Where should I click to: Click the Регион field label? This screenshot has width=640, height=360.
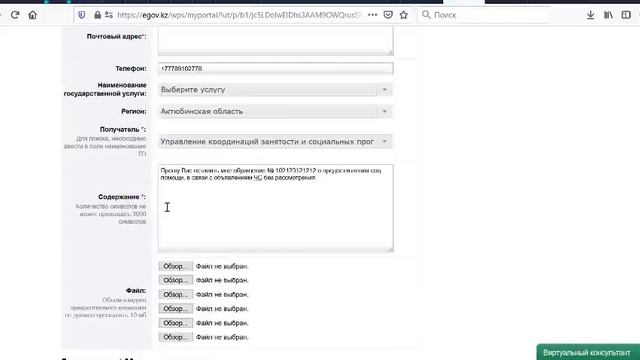(x=133, y=111)
